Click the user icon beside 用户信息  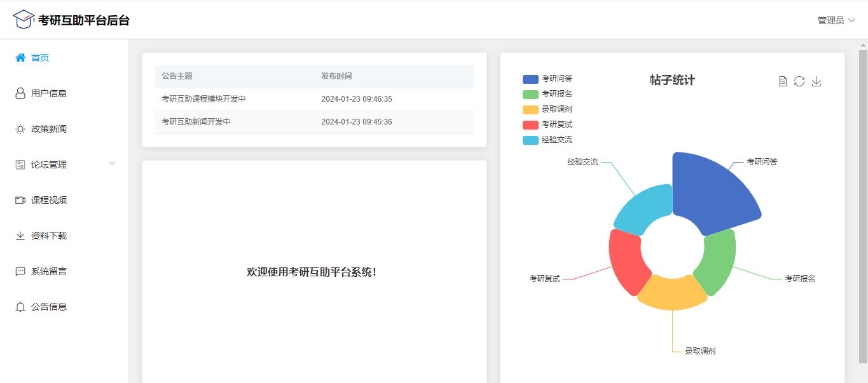[20, 93]
